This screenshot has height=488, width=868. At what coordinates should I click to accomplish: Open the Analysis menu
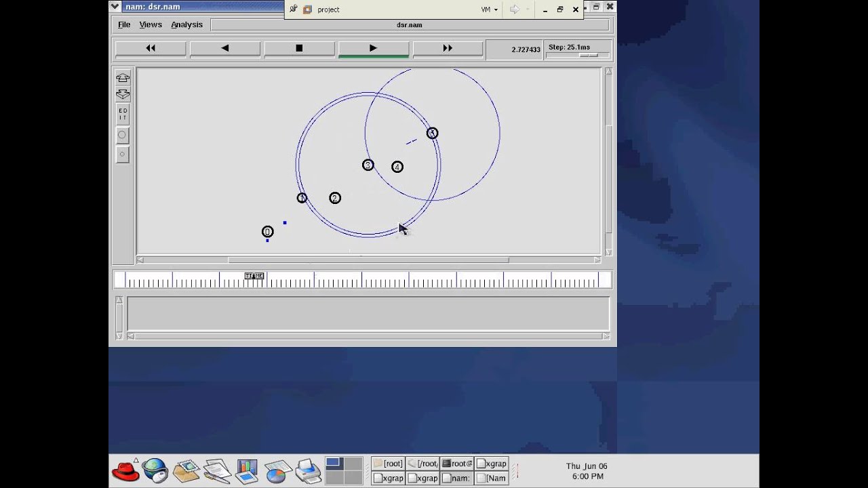[186, 24]
